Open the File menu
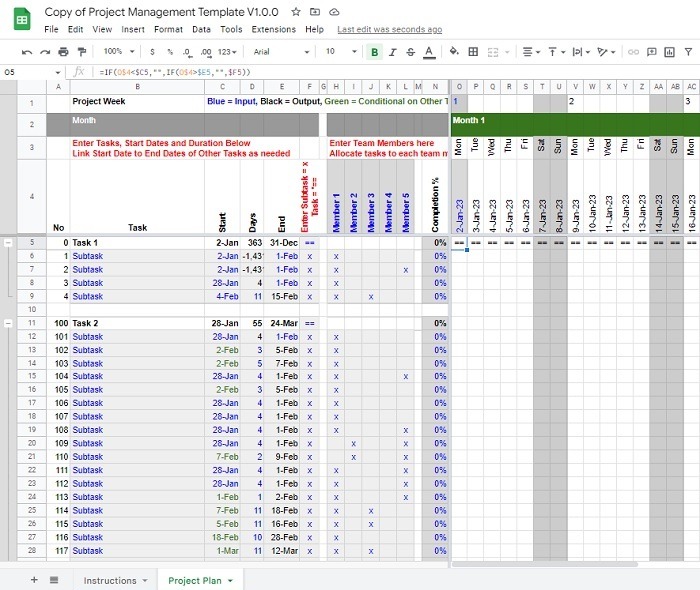 51,29
